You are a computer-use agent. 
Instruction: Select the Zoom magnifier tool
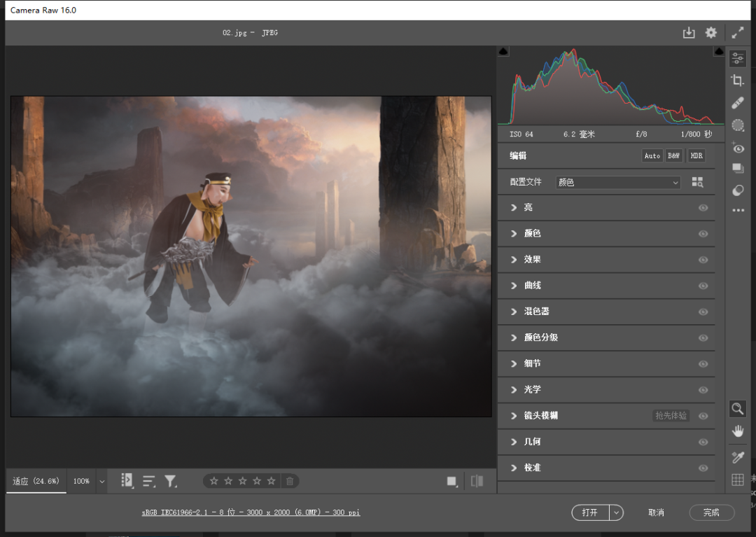(x=738, y=410)
